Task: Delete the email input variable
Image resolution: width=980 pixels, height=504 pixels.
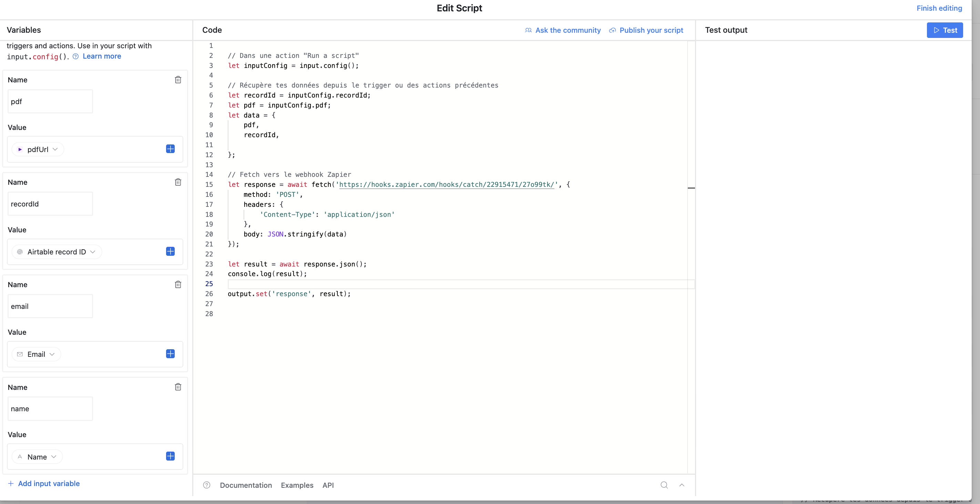Action: (x=178, y=284)
